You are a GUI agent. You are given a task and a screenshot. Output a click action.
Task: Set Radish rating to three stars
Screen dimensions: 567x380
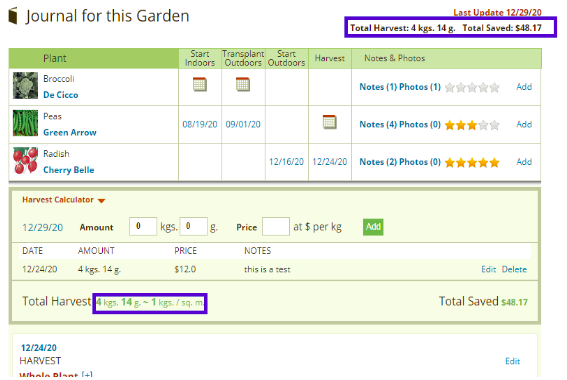[472, 163]
